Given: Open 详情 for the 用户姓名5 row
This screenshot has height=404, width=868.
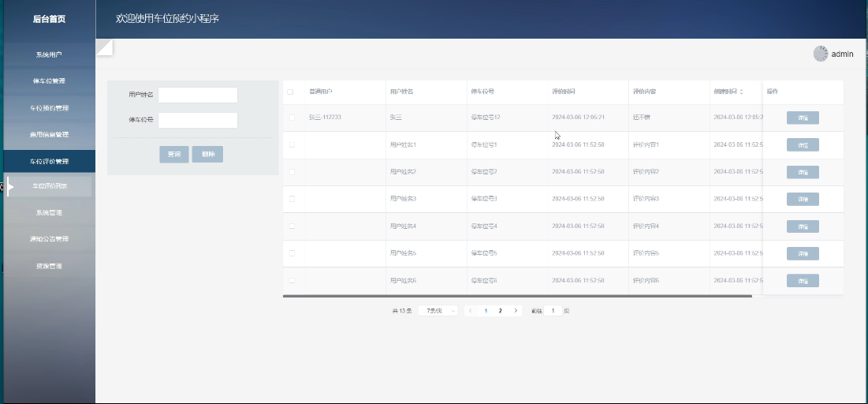Looking at the screenshot, I should coord(803,253).
